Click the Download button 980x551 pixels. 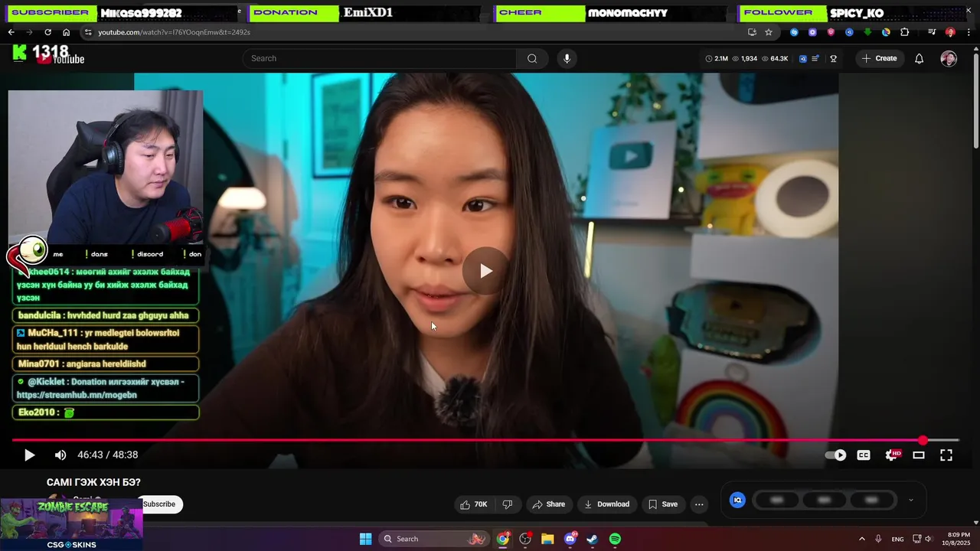point(606,504)
